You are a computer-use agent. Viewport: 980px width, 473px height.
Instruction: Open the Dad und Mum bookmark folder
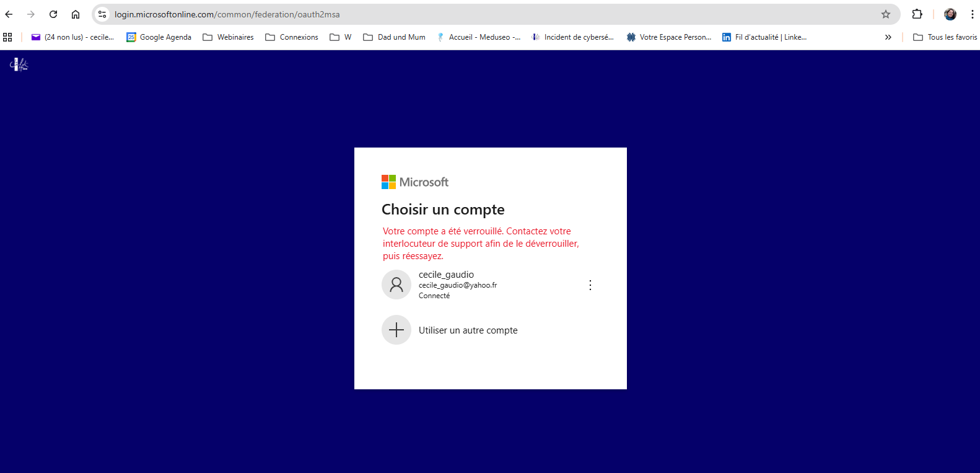395,37
